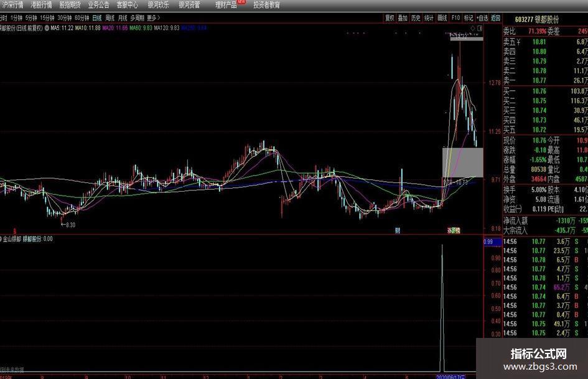Viewport: 588px width, 379px height.
Task: Open the 银河资管 menu
Action: coord(189,5)
